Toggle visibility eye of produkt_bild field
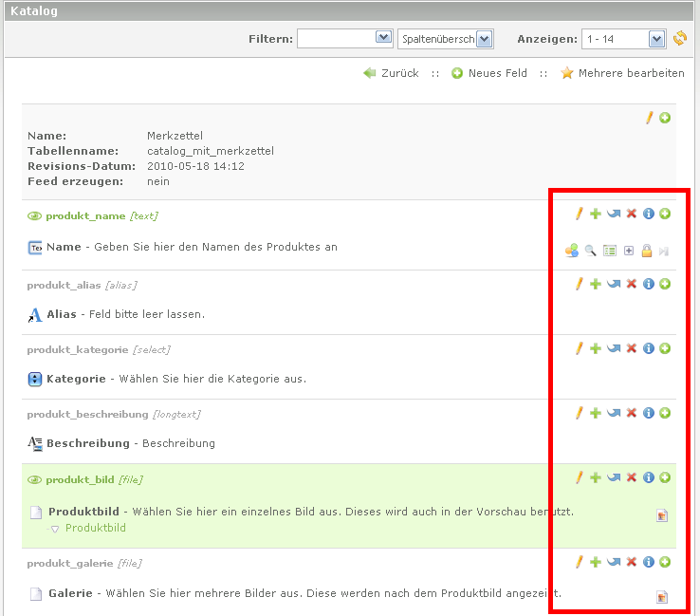The width and height of the screenshot is (700, 616). tap(35, 479)
